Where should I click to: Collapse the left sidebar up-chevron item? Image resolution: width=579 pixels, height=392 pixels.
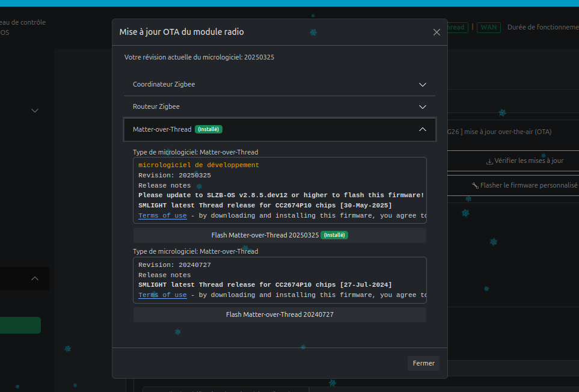(x=35, y=279)
